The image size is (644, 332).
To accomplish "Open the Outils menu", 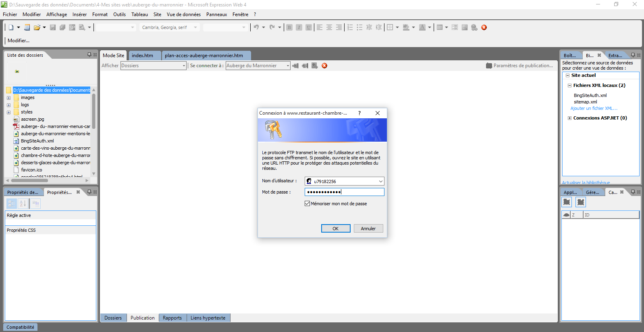I will coord(119,14).
